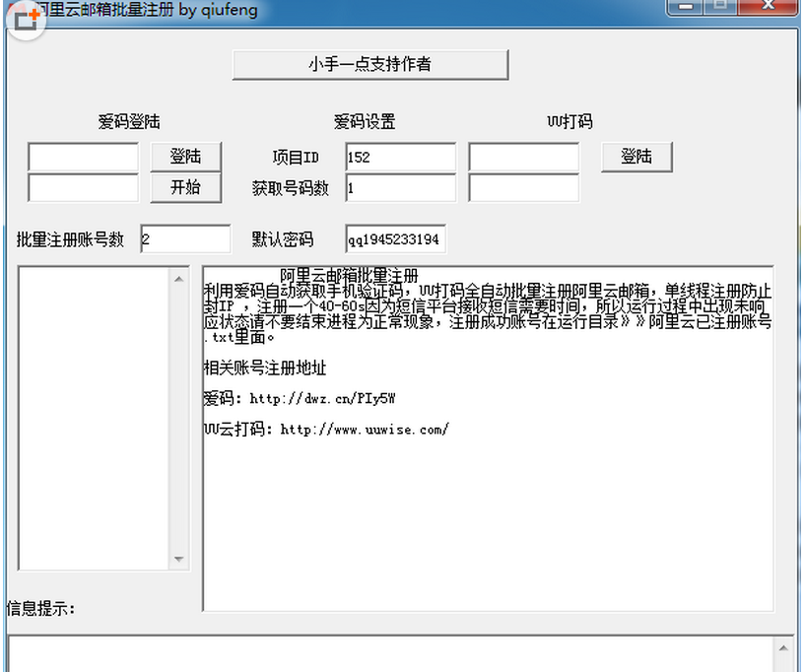The height and width of the screenshot is (672, 804).
Task: Click the 爱码设置 label
Action: click(x=365, y=122)
